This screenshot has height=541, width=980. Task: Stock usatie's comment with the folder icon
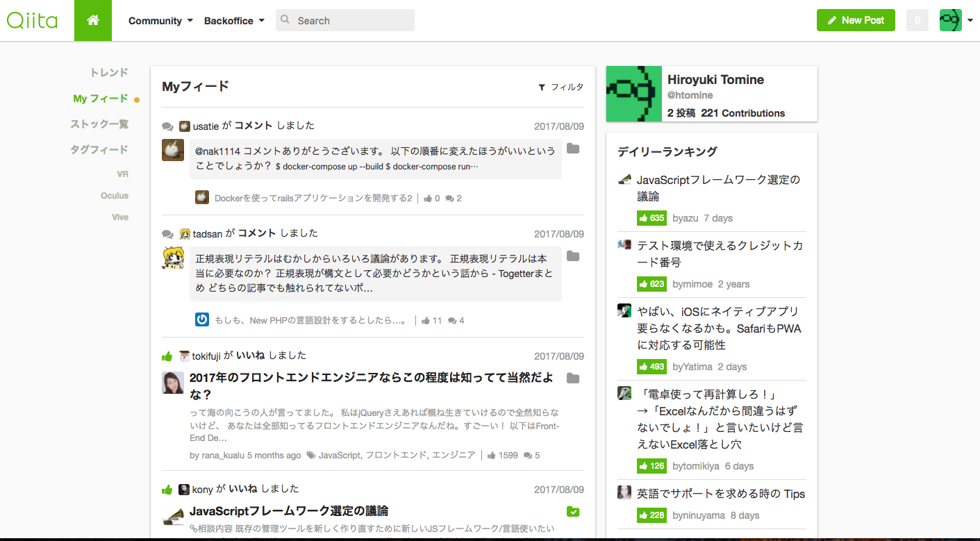pyautogui.click(x=573, y=149)
